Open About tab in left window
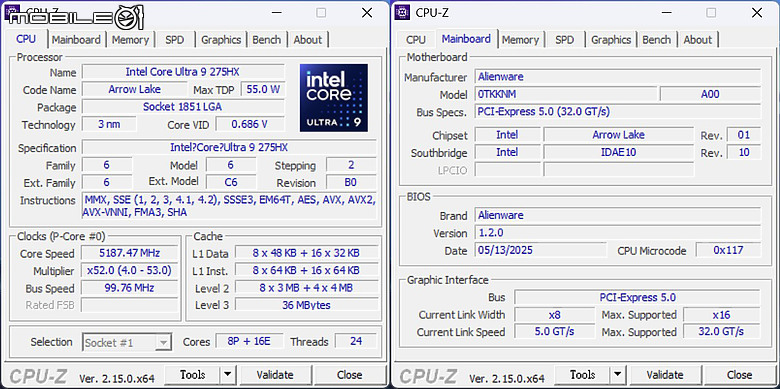The height and width of the screenshot is (389, 780). [307, 40]
